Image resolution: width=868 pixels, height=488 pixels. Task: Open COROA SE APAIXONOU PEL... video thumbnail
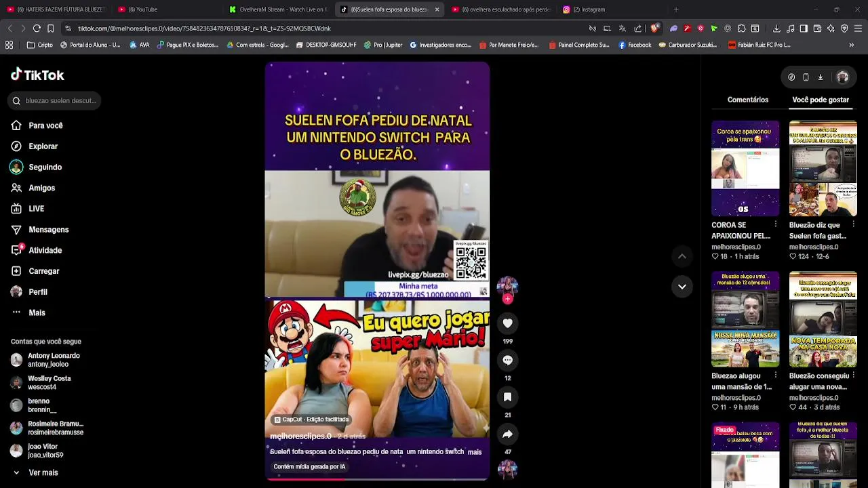tap(745, 168)
